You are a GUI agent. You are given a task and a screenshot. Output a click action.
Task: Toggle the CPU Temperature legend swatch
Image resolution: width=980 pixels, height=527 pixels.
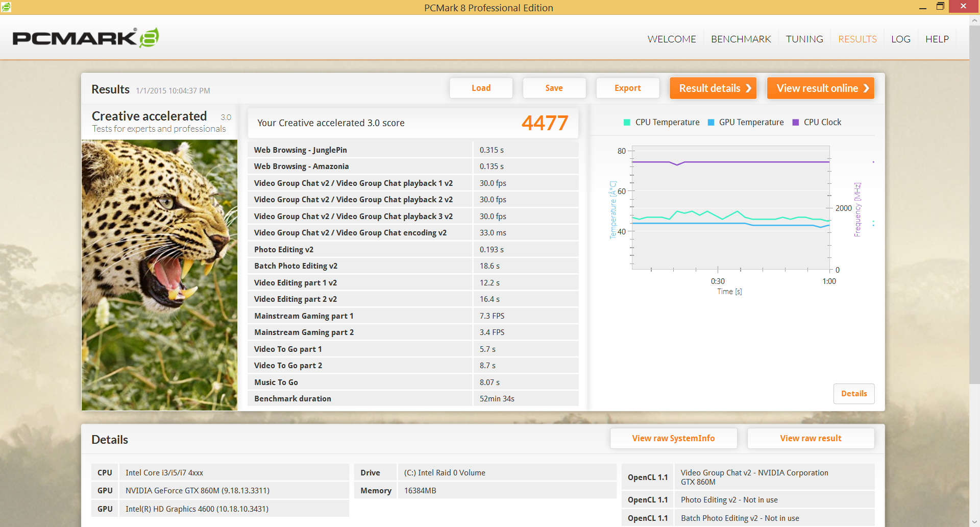(x=627, y=122)
